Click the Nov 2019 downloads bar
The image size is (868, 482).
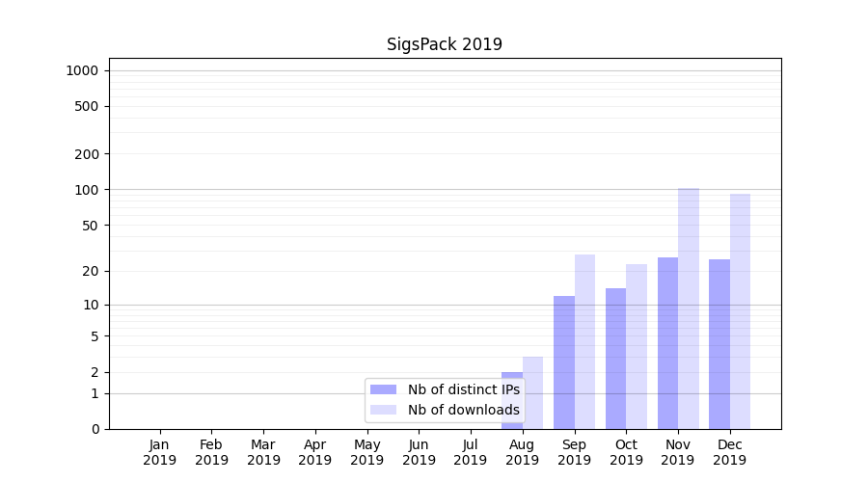tap(689, 308)
